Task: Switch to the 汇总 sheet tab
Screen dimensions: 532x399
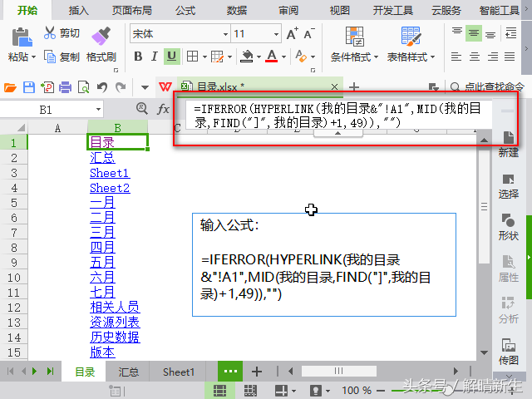Action: click(x=129, y=372)
